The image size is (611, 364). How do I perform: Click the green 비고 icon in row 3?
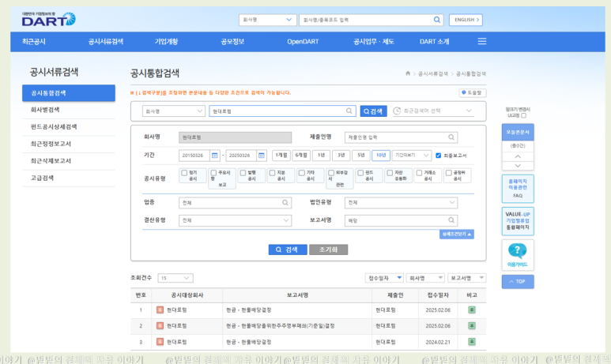point(472,341)
